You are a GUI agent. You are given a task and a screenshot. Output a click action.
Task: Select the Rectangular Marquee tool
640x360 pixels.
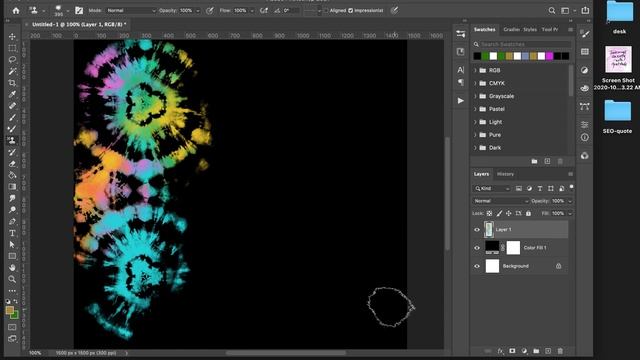tap(12, 48)
